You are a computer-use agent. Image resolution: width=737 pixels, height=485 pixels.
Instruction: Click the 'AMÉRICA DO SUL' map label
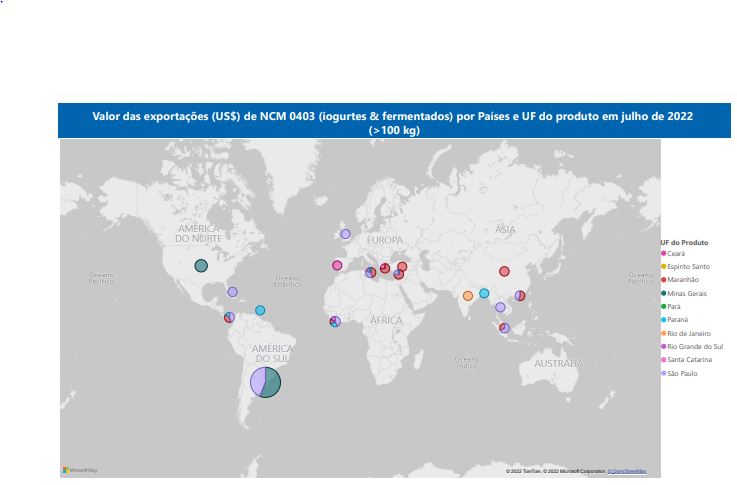pyautogui.click(x=272, y=353)
